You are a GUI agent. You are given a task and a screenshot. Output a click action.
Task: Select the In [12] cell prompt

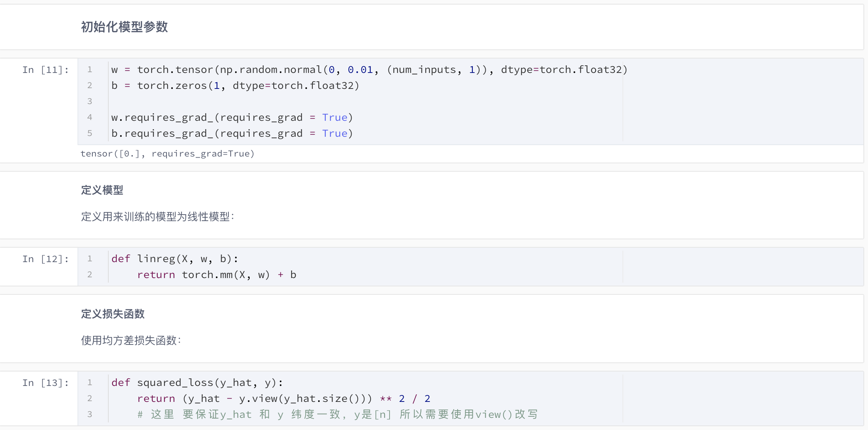tap(45, 259)
